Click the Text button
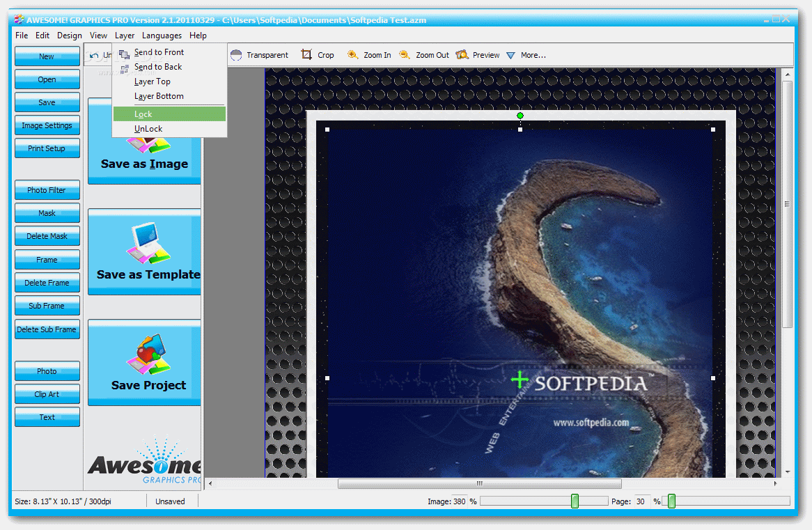The height and width of the screenshot is (530, 812). [x=47, y=417]
